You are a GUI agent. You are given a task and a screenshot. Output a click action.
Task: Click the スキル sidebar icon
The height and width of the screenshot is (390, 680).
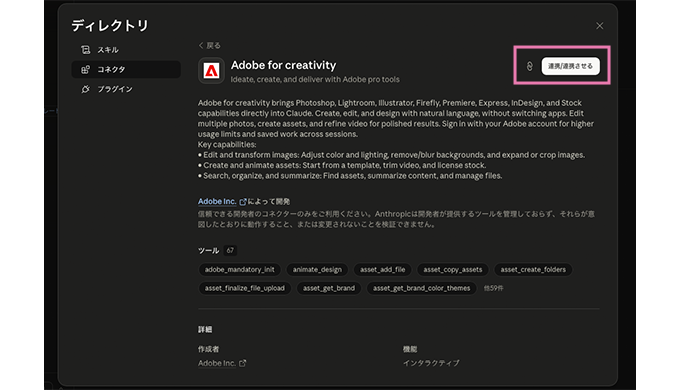click(85, 50)
